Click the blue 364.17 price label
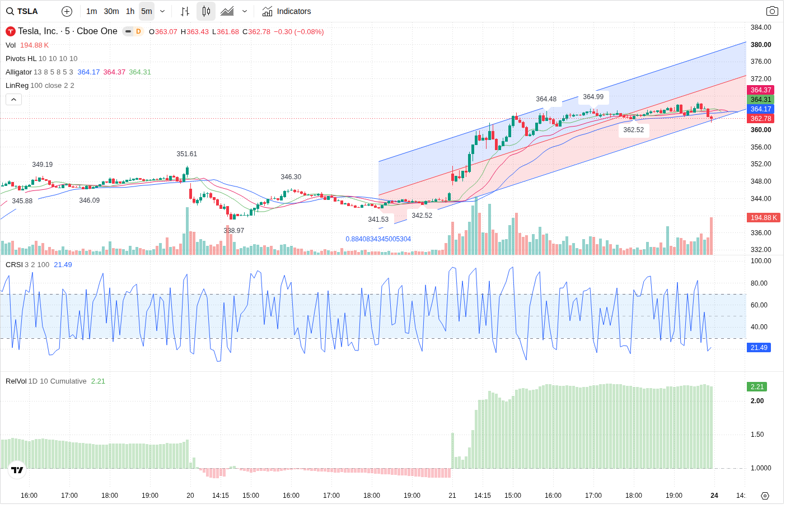795x532 pixels. coord(761,109)
